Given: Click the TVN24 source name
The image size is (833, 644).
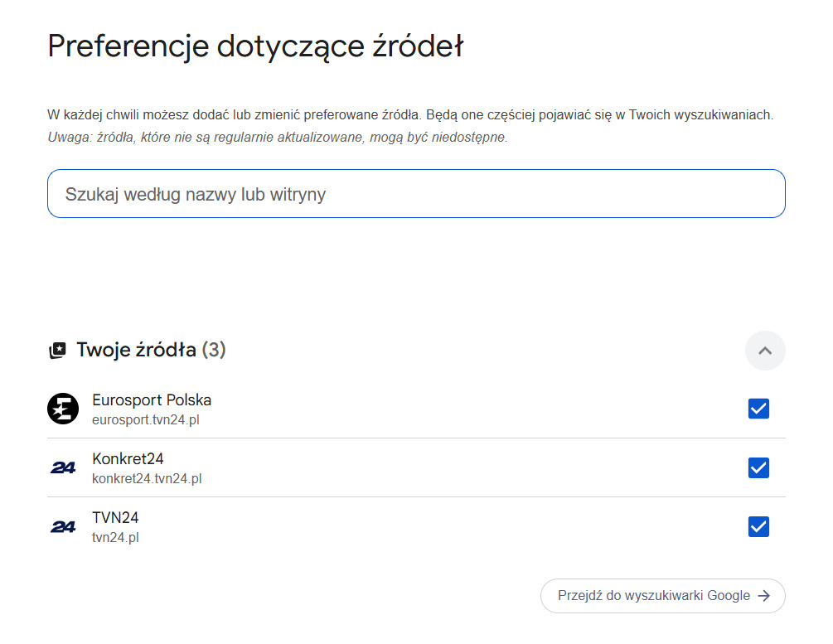Looking at the screenshot, I should click(x=115, y=517).
